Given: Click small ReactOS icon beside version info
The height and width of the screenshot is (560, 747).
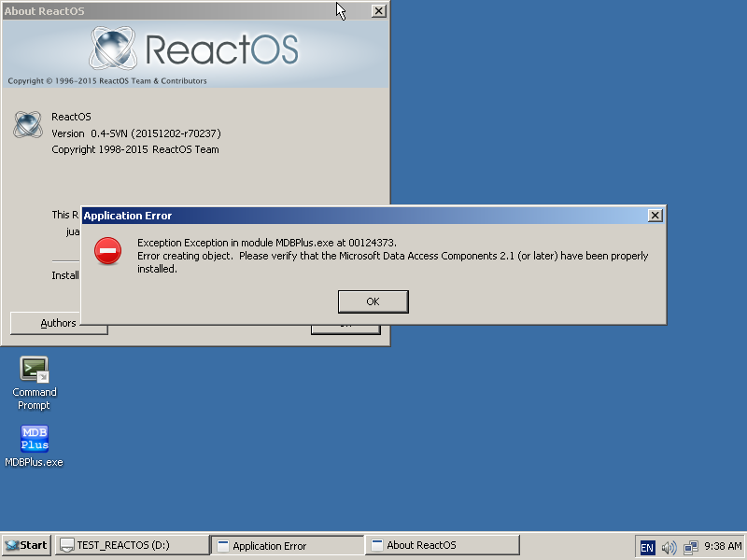Looking at the screenshot, I should pos(28,124).
